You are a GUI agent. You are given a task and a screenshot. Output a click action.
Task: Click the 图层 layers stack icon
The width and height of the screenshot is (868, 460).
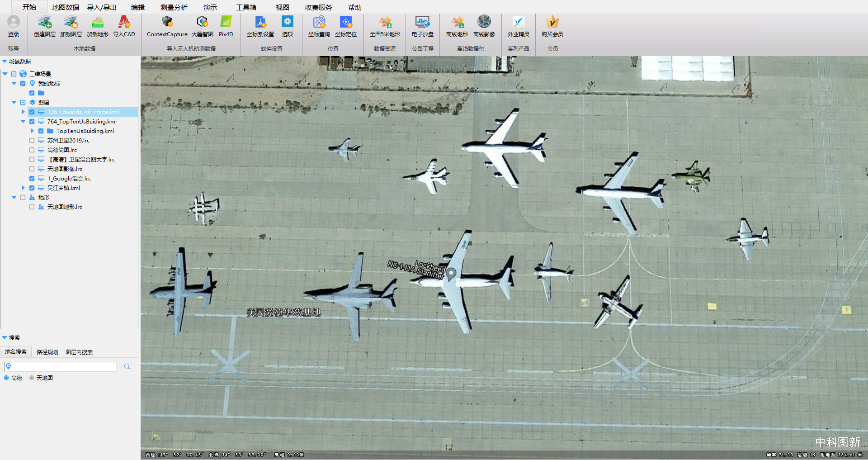tap(32, 102)
